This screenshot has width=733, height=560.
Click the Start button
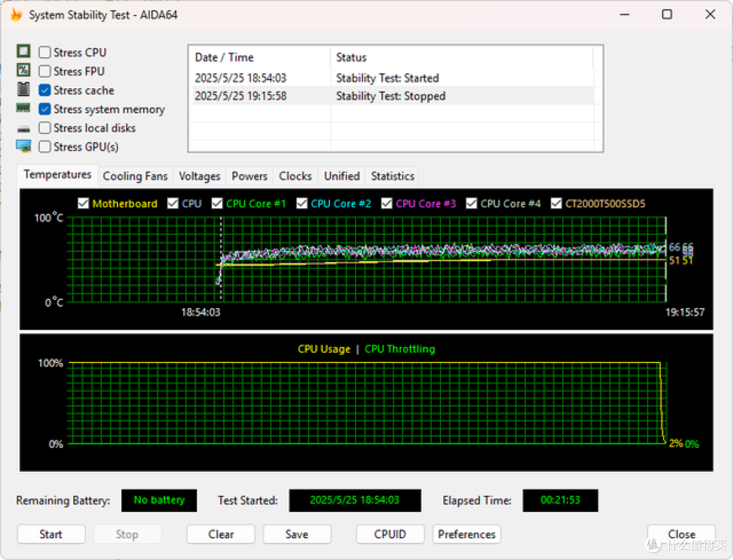pos(51,534)
